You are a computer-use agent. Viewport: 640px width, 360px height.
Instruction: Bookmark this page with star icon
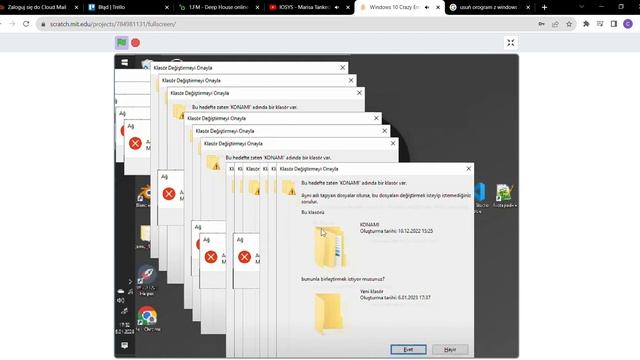569,24
